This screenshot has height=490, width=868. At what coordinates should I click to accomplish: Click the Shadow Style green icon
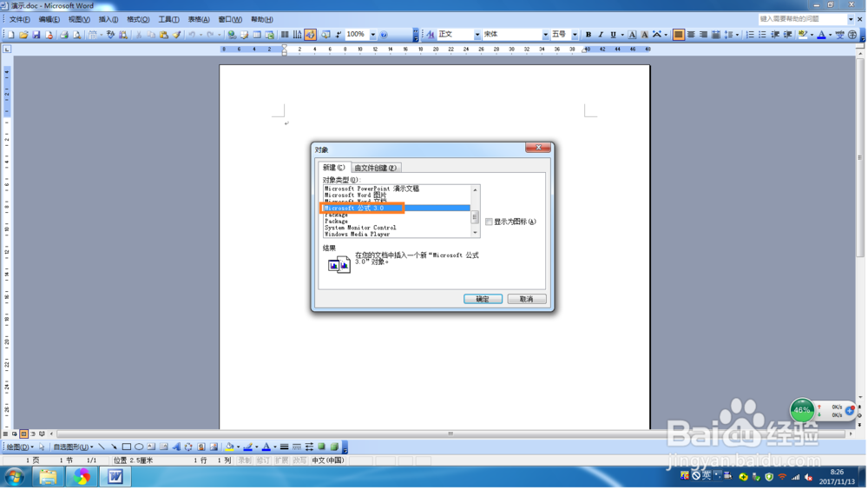(322, 447)
